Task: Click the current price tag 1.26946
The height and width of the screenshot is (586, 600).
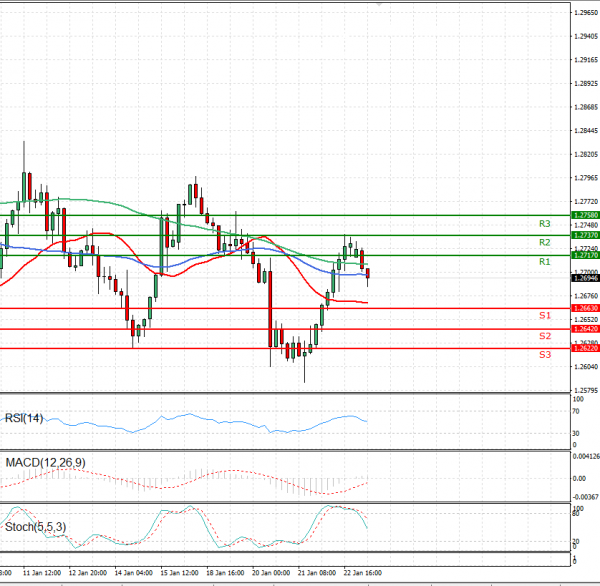Action: [585, 278]
